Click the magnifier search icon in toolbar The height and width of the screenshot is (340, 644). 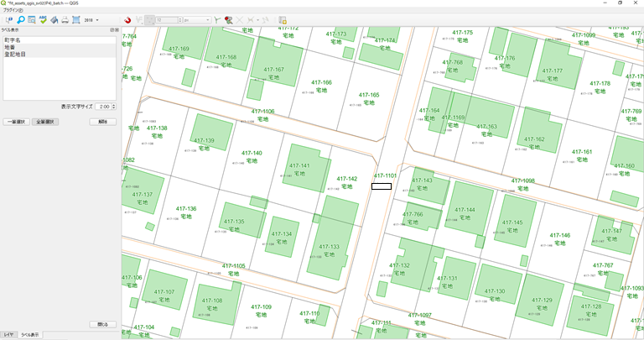pos(20,19)
